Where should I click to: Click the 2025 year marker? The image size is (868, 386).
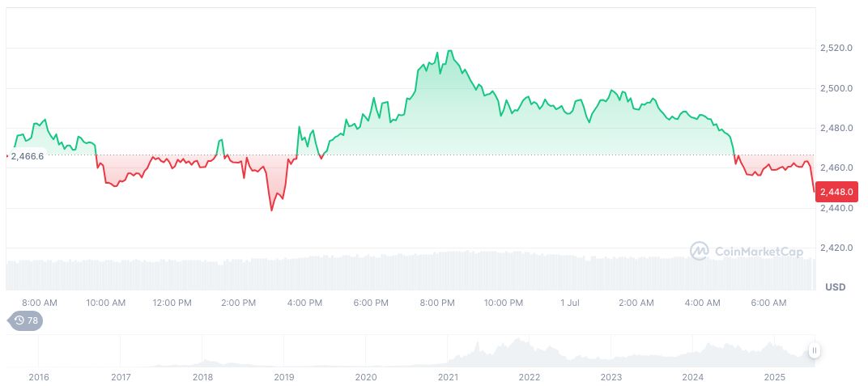coord(775,377)
